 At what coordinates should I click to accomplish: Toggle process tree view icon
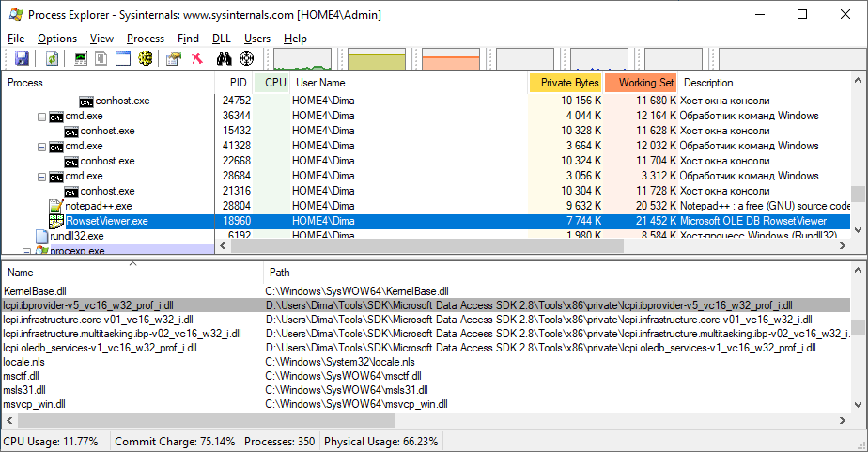101,58
